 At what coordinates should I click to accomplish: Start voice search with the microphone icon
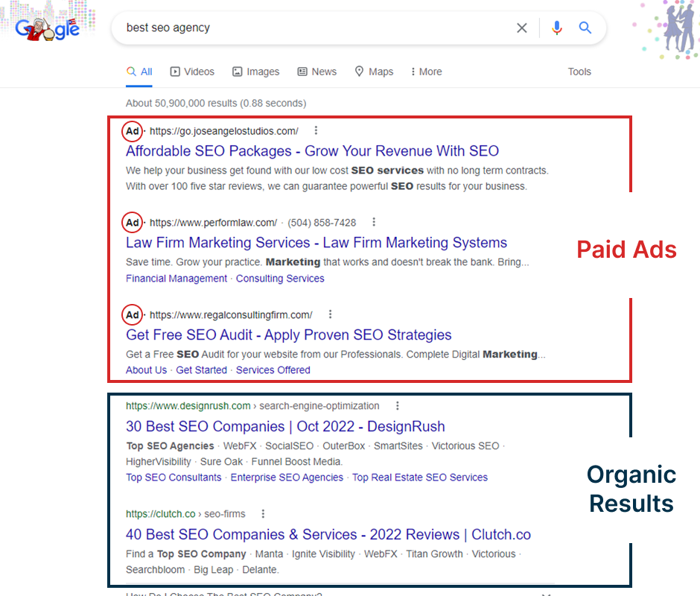tap(557, 28)
